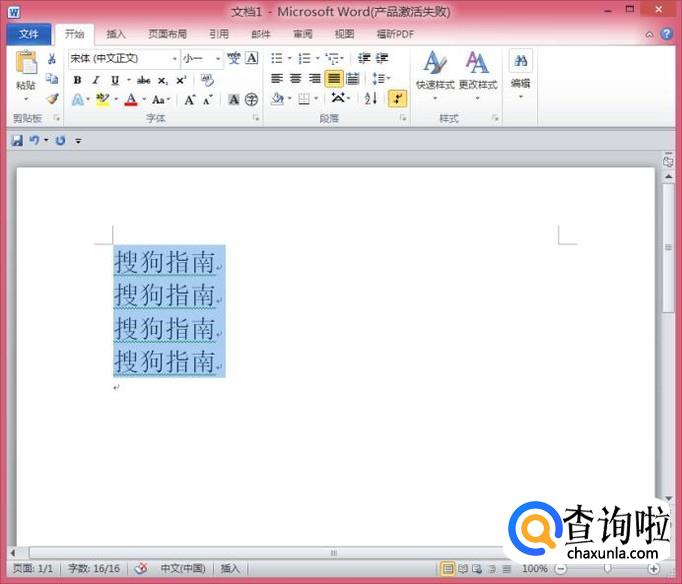Open the Borders dropdown arrow
The image size is (682, 584).
point(316,100)
